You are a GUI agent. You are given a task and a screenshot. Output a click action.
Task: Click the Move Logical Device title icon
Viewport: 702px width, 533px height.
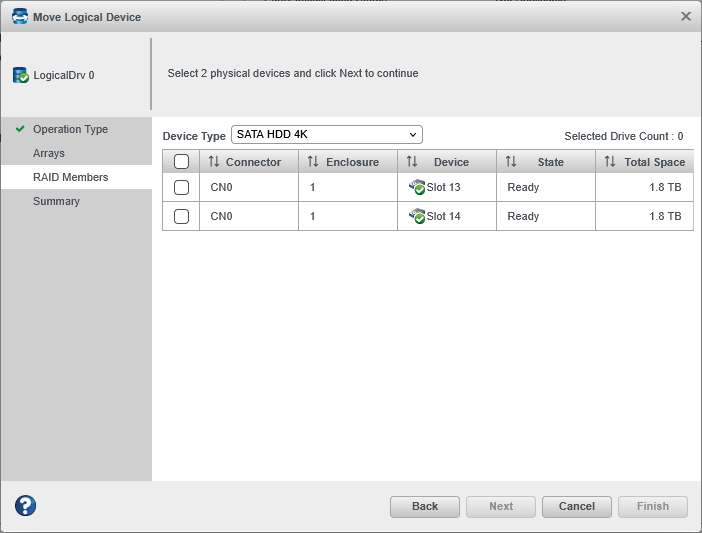click(x=19, y=17)
